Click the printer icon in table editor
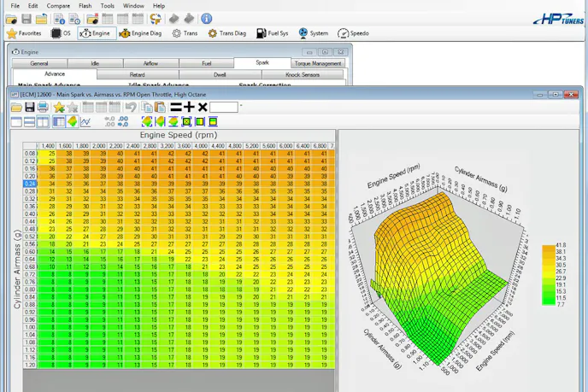Screen dimensions: 588x392 tap(43, 108)
